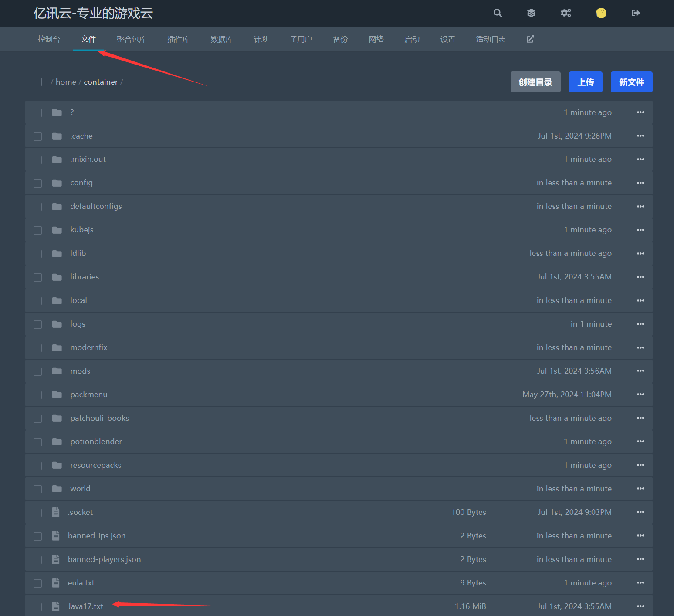Open the 网络 tab

(x=376, y=39)
